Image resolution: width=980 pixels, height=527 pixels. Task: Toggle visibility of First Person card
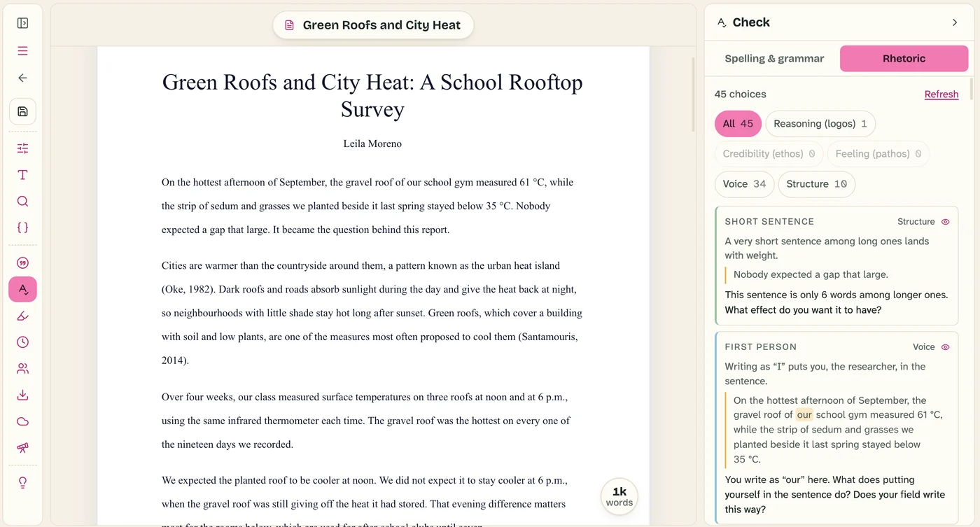pos(945,347)
